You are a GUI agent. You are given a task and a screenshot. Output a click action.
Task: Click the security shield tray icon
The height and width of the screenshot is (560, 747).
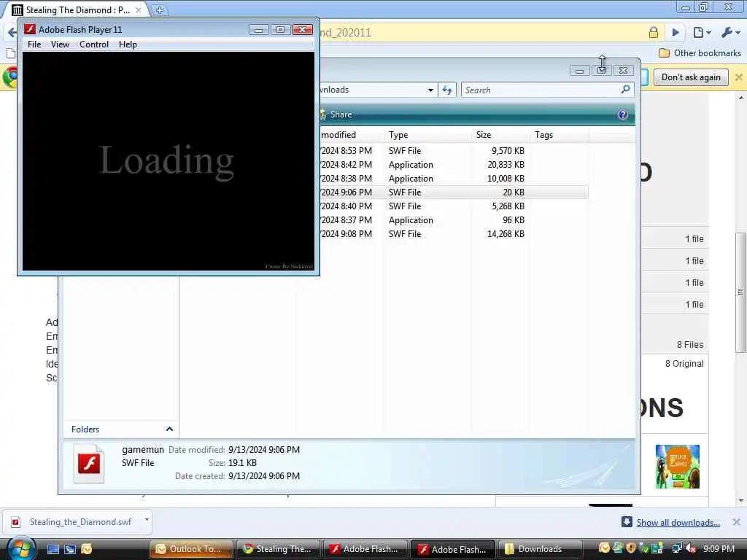tap(631, 548)
